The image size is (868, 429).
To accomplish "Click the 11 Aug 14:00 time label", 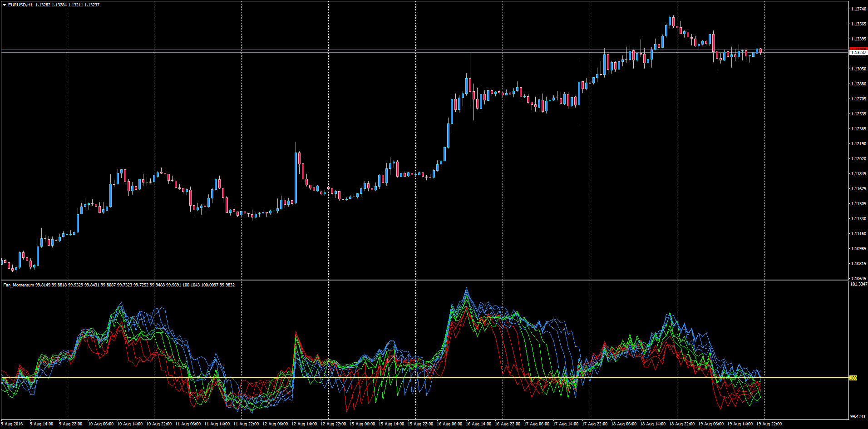I will (x=217, y=424).
